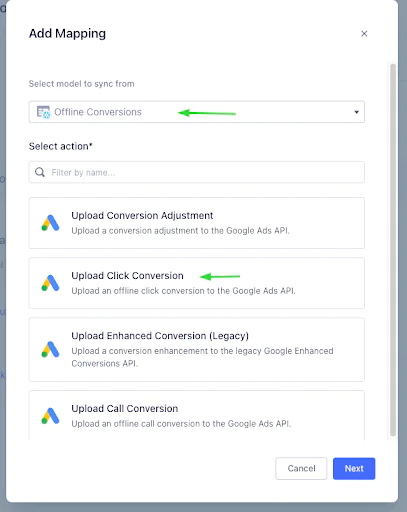Click the Next button
407x512 pixels.
tap(354, 468)
